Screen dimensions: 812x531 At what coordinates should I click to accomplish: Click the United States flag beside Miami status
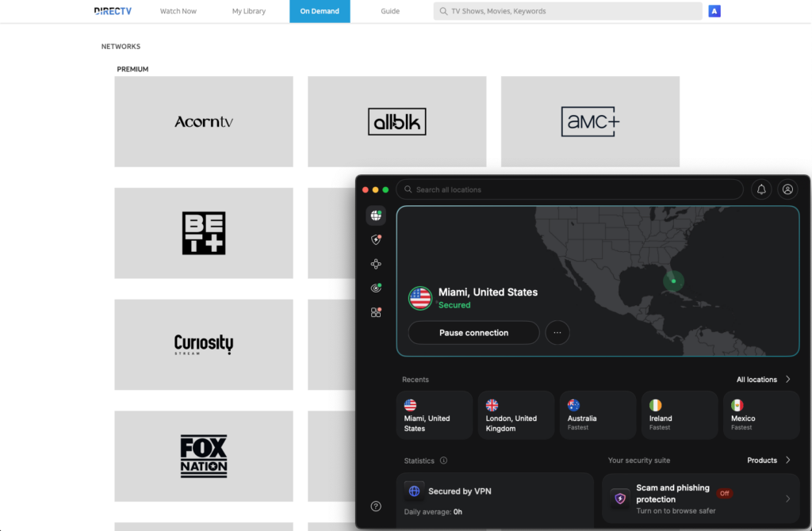coord(420,298)
